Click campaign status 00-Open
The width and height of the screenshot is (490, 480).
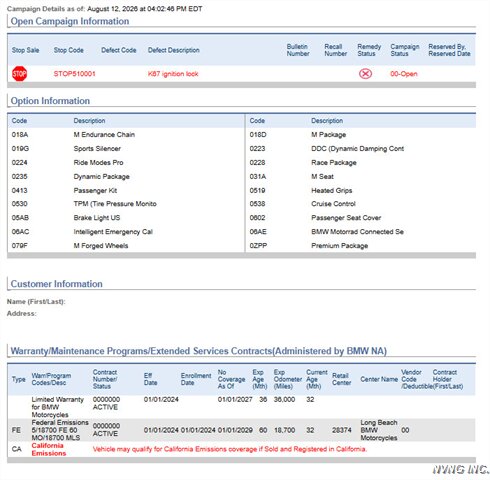coord(404,74)
